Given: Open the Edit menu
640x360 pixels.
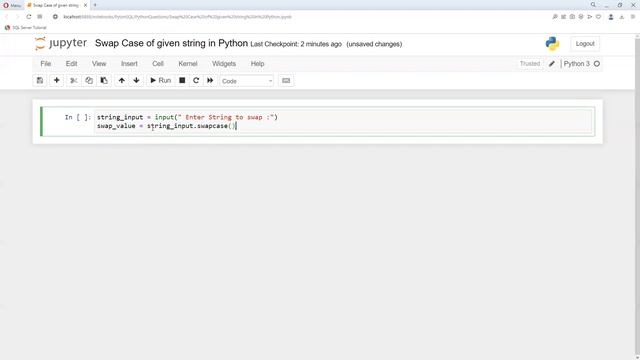Looking at the screenshot, I should pyautogui.click(x=71, y=64).
